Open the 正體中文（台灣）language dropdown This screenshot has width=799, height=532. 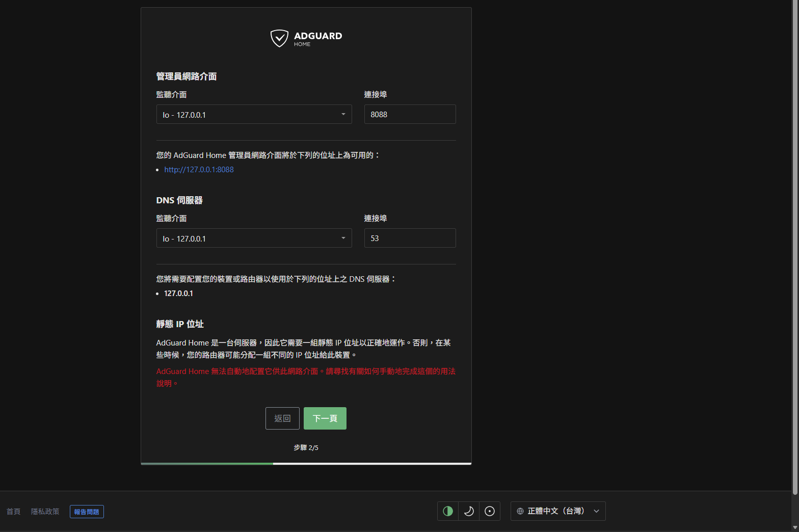(558, 511)
